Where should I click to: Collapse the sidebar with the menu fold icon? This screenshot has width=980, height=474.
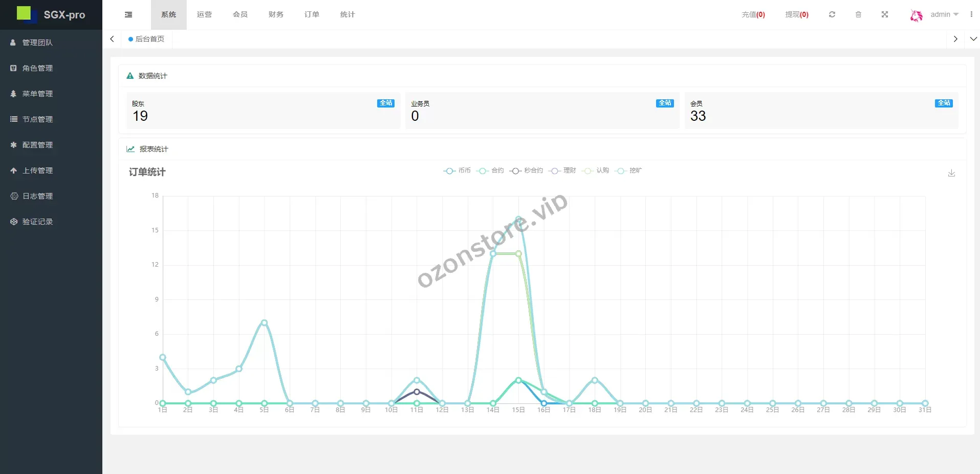pos(128,15)
